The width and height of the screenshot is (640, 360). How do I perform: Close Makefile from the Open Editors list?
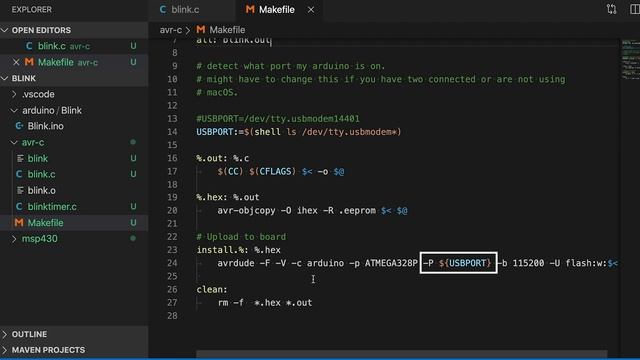[16, 62]
